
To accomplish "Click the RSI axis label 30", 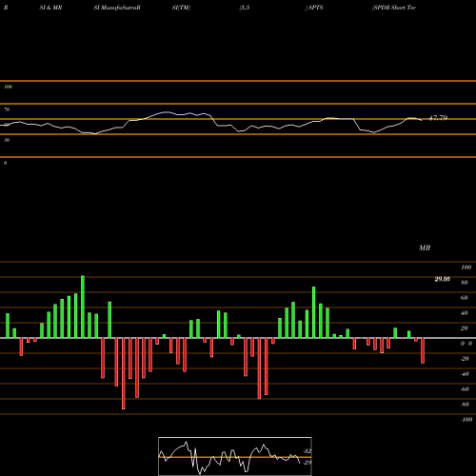I will coord(7,140).
